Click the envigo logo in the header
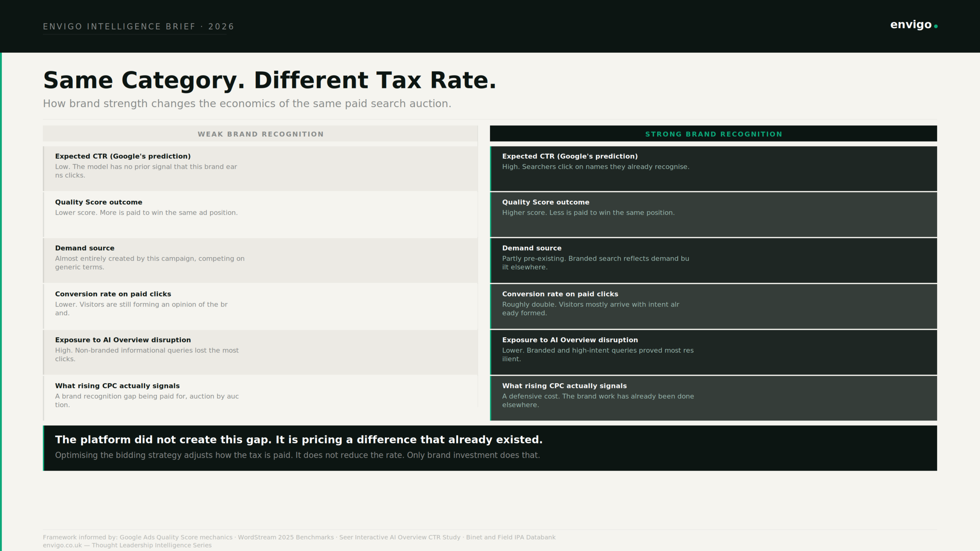Viewport: 980px width, 551px height. tap(913, 25)
